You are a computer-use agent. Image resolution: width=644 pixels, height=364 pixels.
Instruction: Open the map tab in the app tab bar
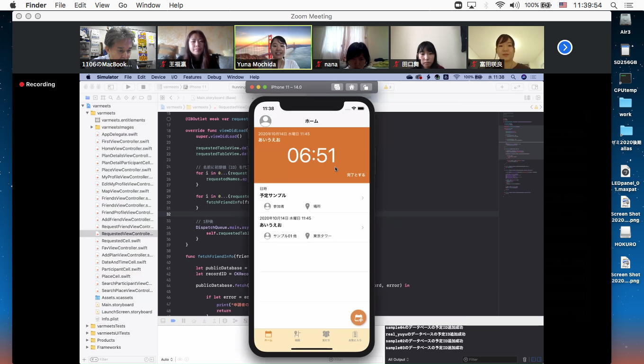tap(297, 337)
